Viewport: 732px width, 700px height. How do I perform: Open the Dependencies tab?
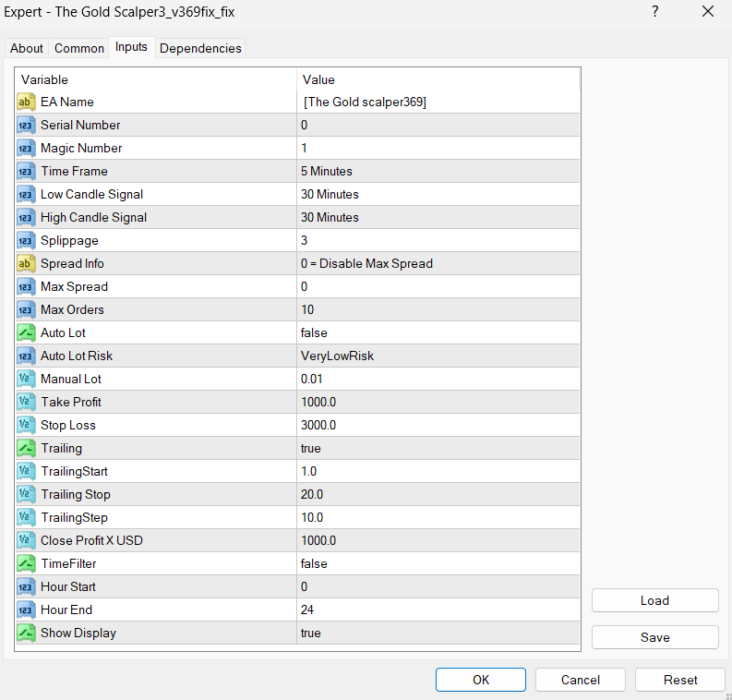pyautogui.click(x=200, y=48)
